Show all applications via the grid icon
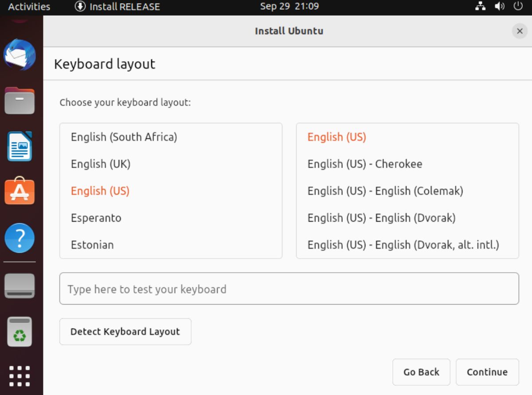This screenshot has height=395, width=532. coord(20,375)
